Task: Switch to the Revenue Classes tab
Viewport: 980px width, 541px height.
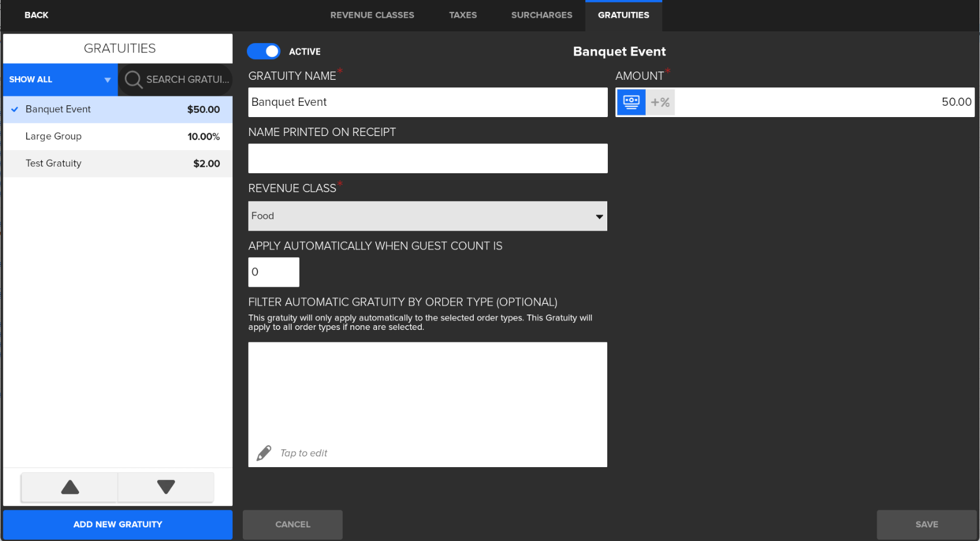Action: [x=372, y=15]
